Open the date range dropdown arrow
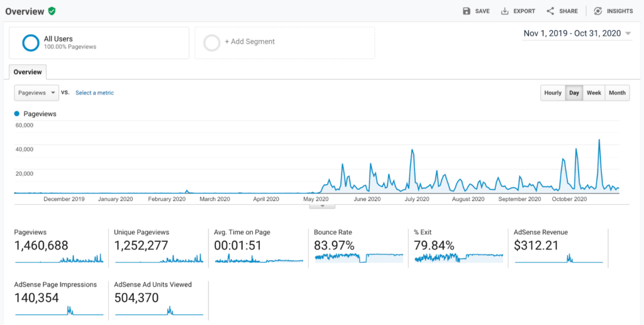644x325 pixels. [x=628, y=34]
